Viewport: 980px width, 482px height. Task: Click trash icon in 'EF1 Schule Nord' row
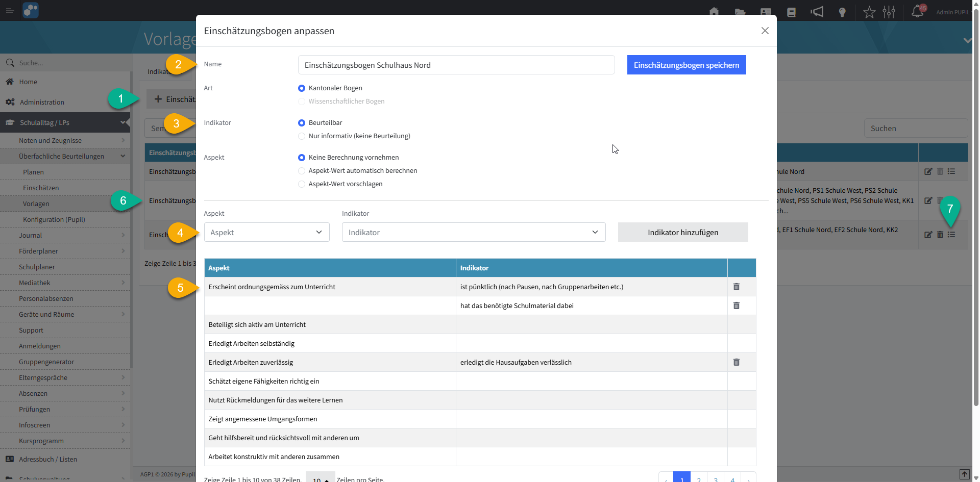pos(940,235)
